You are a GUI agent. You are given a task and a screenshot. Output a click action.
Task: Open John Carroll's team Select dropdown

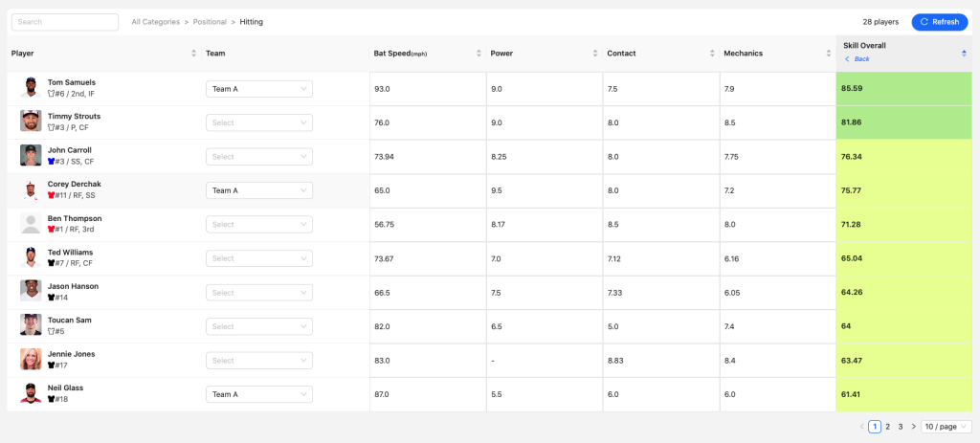coord(259,157)
